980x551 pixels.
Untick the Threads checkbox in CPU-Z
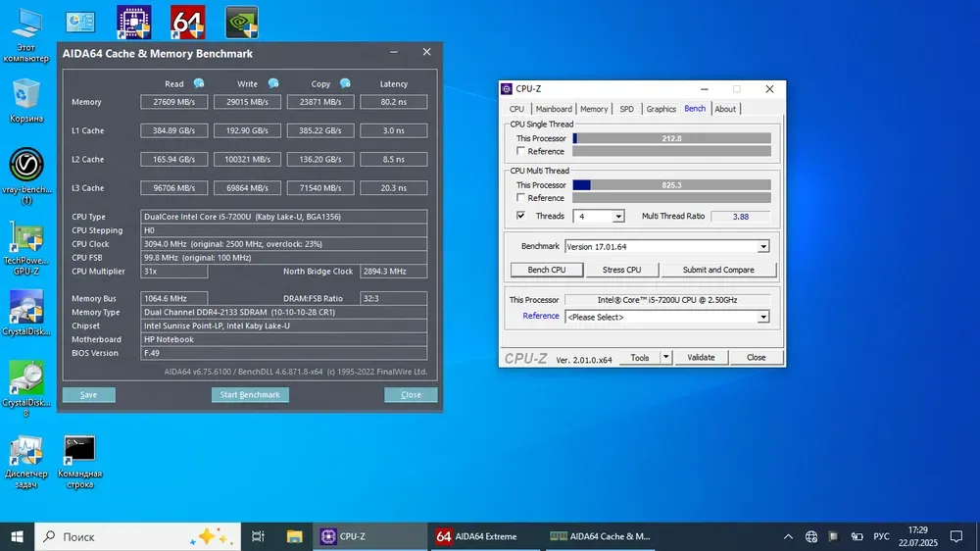pos(521,216)
